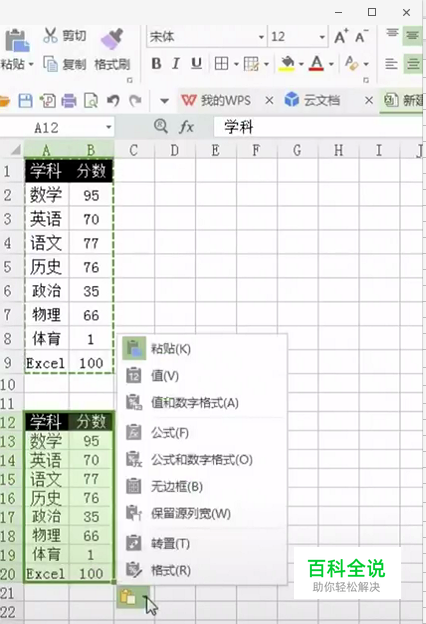Click the Paste clipboard icon in ribbon
The width and height of the screenshot is (426, 624).
[x=17, y=41]
